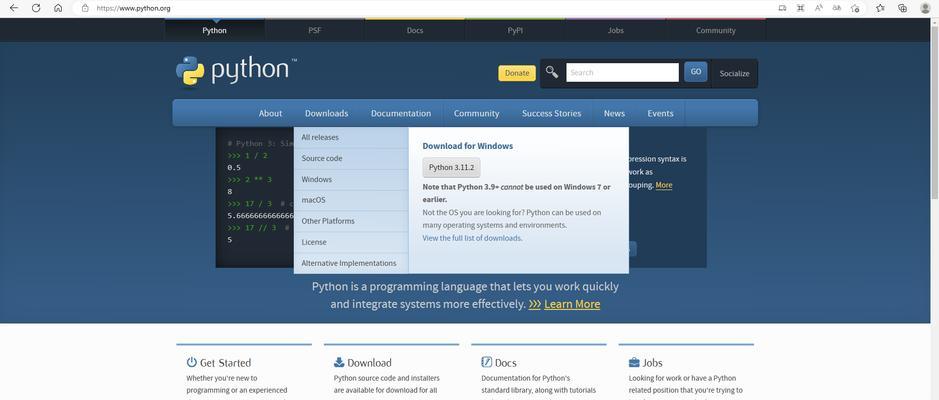Screen dimensions: 939x400
Task: Click the translate icon in address bar
Action: (837, 8)
